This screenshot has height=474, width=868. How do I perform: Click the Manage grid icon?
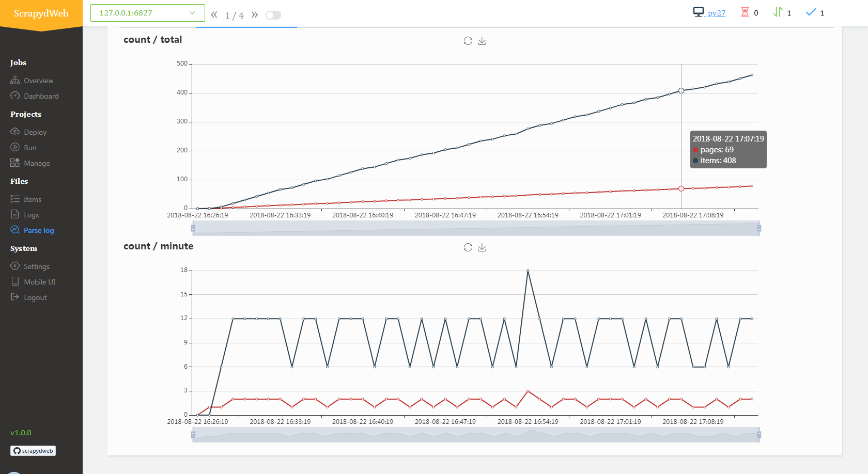(15, 163)
